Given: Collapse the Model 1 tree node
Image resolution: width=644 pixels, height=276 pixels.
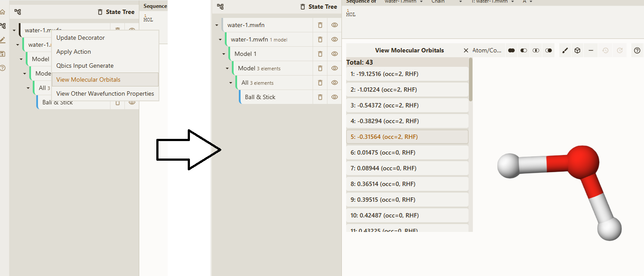Looking at the screenshot, I should click(224, 54).
